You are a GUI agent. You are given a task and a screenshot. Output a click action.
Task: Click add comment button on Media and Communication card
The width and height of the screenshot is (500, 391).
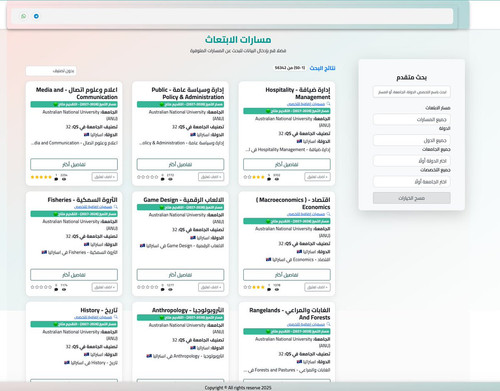pos(105,177)
